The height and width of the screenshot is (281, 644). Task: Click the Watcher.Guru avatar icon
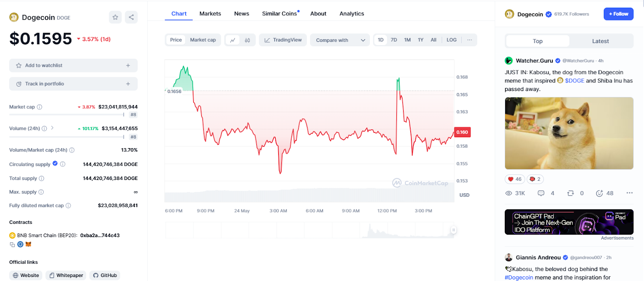[509, 61]
